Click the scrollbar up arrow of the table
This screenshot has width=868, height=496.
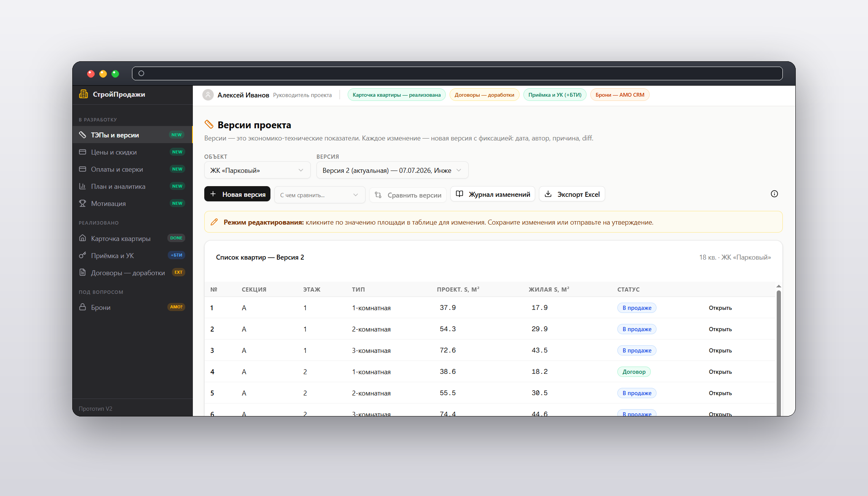(x=779, y=286)
